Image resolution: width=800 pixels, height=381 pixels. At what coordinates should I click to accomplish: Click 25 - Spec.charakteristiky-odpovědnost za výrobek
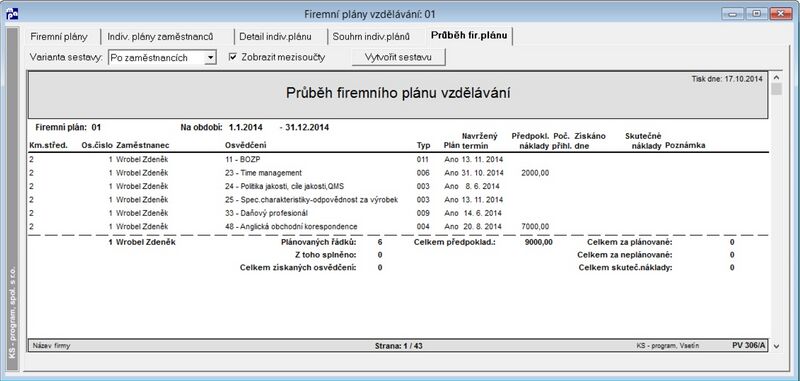[x=311, y=199]
